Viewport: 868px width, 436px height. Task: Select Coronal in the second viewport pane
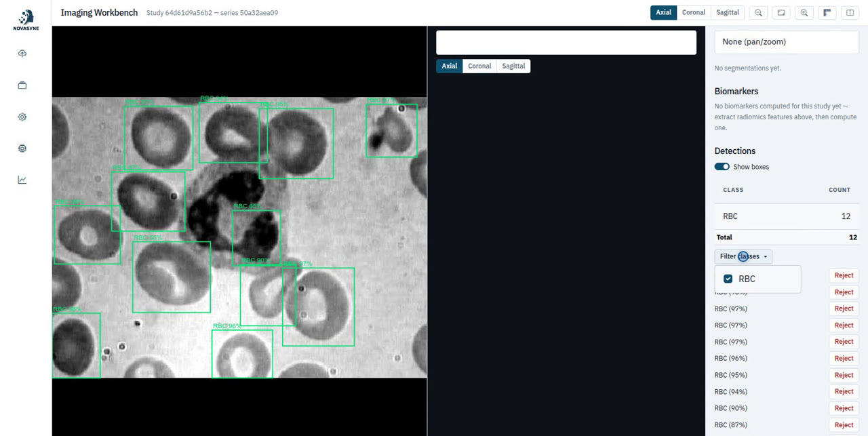479,66
